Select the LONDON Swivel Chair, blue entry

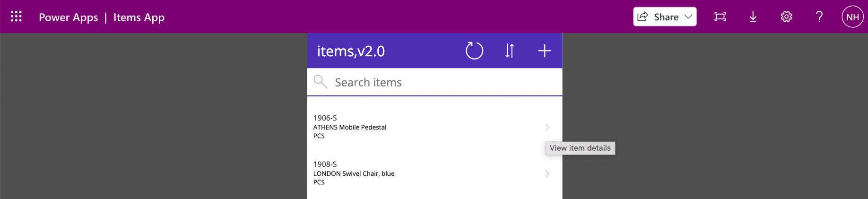click(354, 173)
